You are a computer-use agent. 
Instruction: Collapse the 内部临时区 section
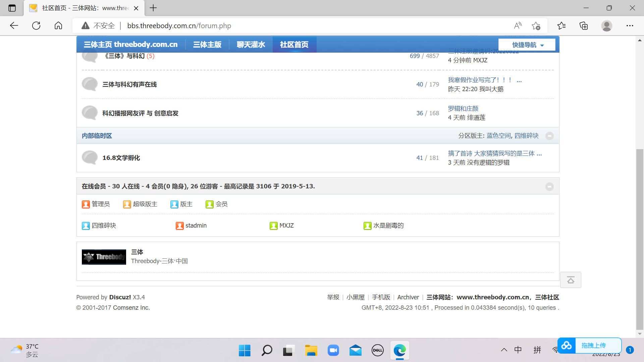[x=549, y=136]
